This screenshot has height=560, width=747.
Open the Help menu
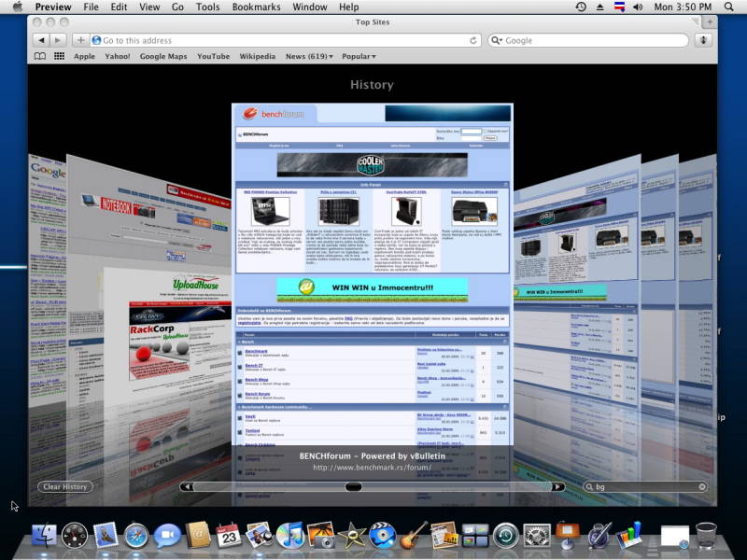348,7
